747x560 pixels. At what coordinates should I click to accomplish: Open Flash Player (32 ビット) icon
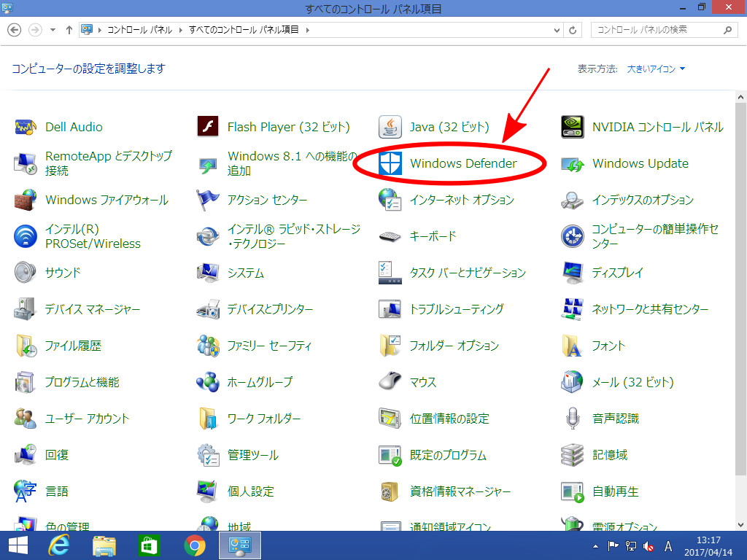pos(208,127)
